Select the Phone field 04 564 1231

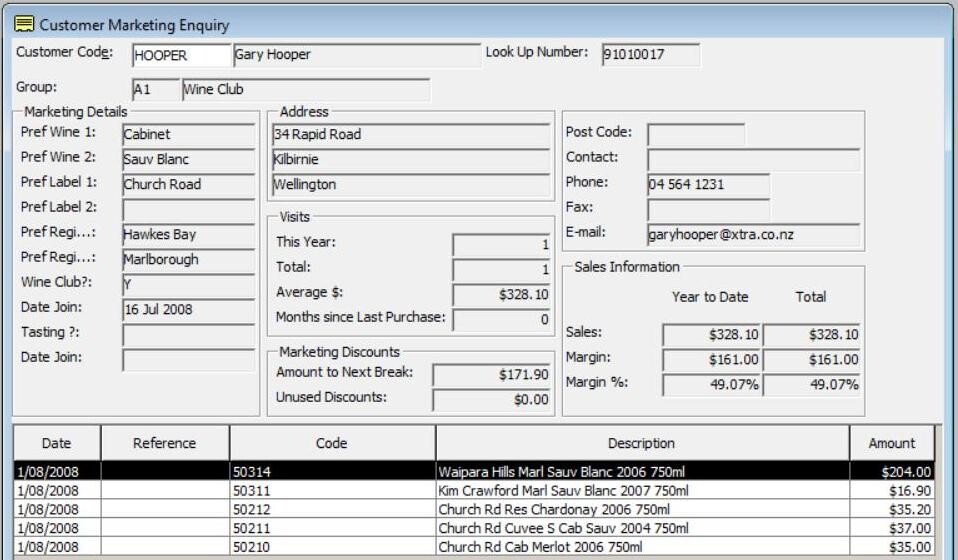pos(709,184)
